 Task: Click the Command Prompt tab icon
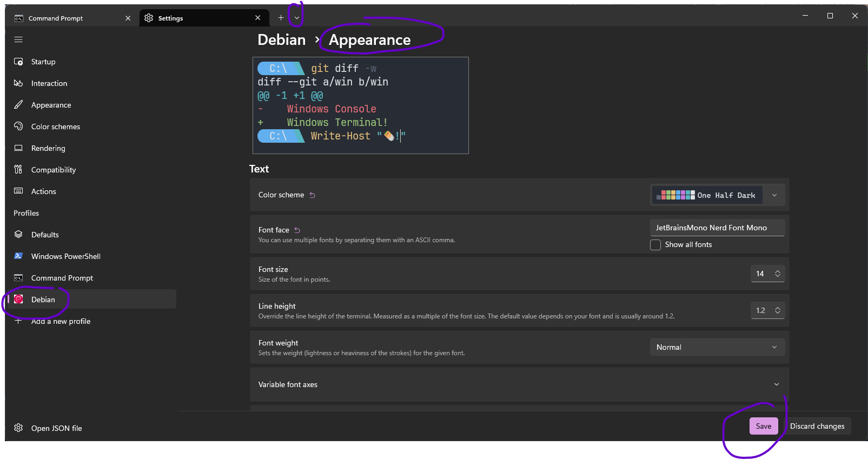19,18
